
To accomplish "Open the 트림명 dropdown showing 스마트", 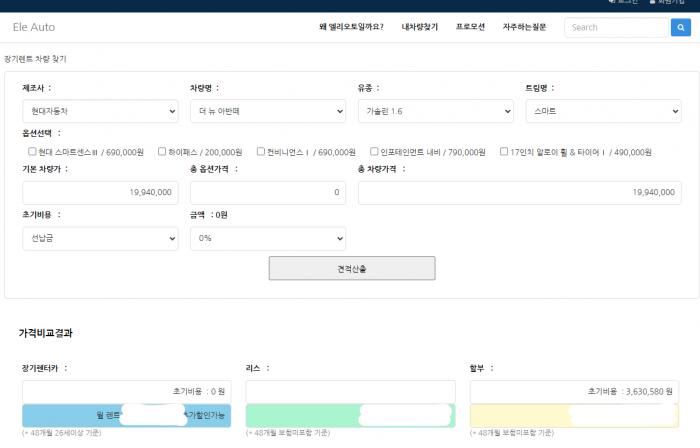I will pos(604,111).
